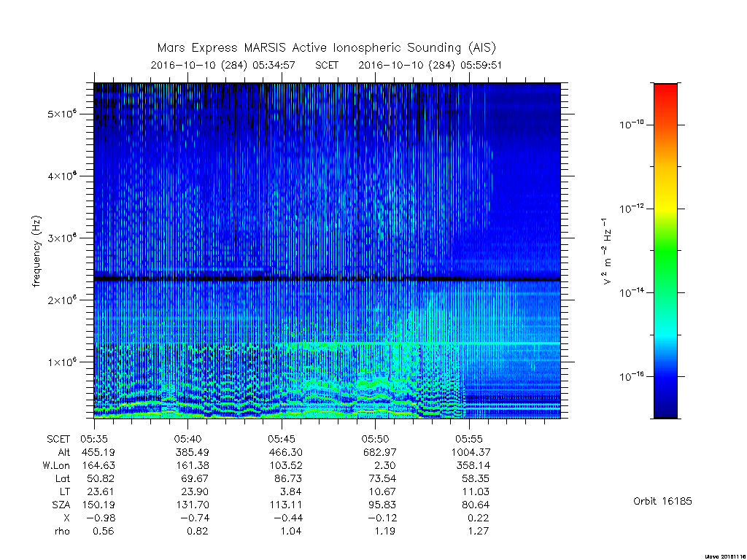Click the plot title 'Mars Express MARSIS Active Ionospheric Sounding (AIS)'
Viewport: 747px width, 560px height.
coord(327,47)
